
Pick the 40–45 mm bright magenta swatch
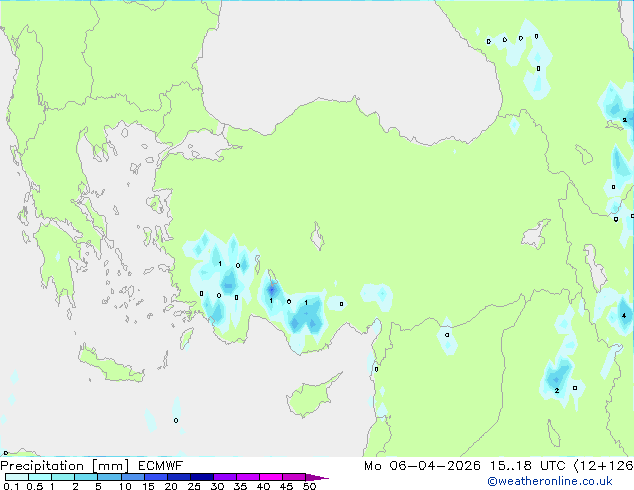(271, 477)
